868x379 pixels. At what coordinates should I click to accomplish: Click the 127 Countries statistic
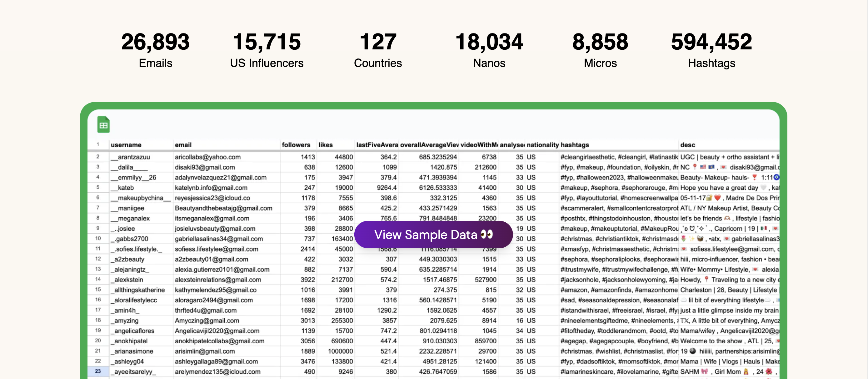378,50
